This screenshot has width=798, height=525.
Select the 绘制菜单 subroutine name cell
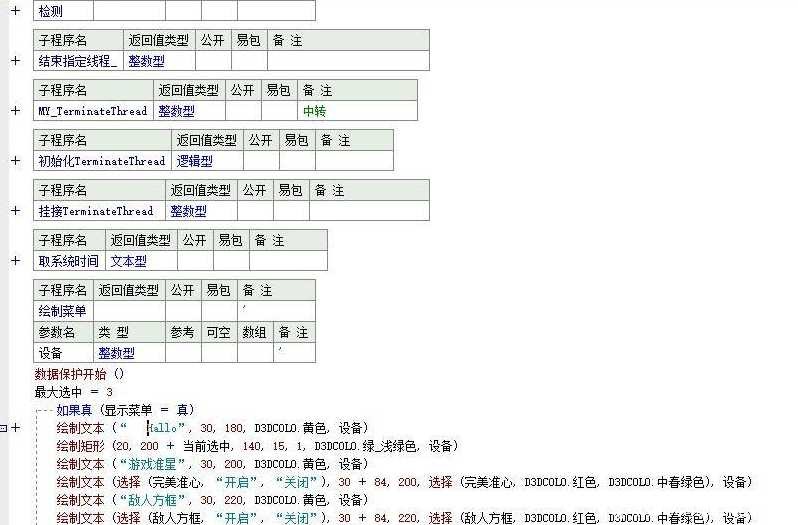click(64, 311)
